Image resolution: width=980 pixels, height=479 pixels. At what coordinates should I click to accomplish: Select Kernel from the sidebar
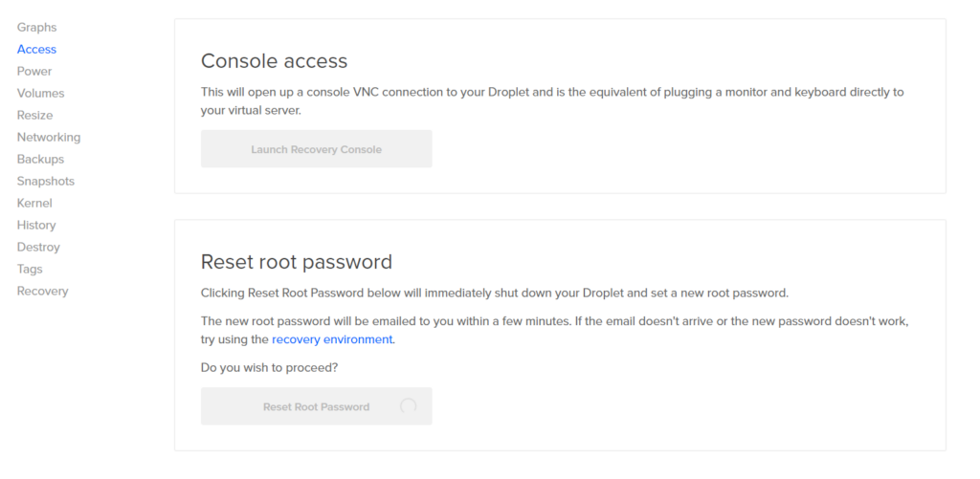coord(34,203)
